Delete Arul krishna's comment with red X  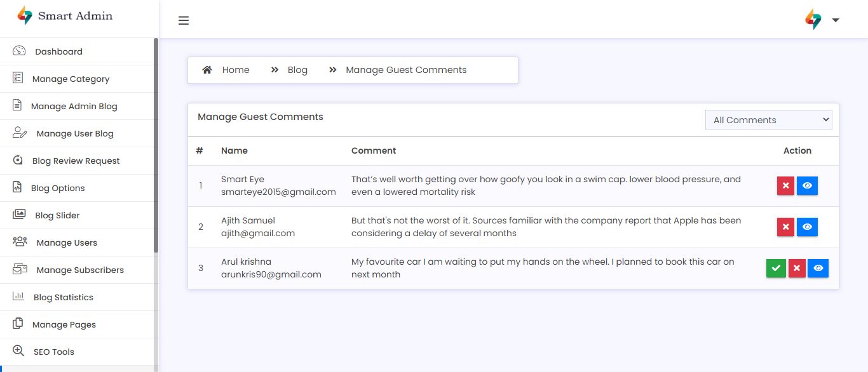(797, 269)
